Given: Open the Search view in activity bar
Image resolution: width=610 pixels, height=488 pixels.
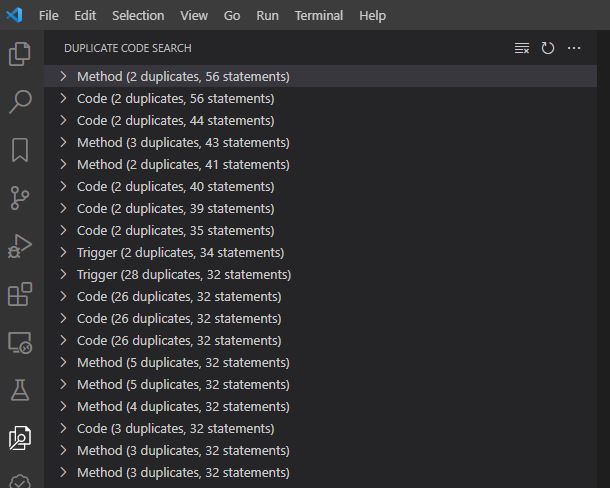Looking at the screenshot, I should click(x=19, y=102).
